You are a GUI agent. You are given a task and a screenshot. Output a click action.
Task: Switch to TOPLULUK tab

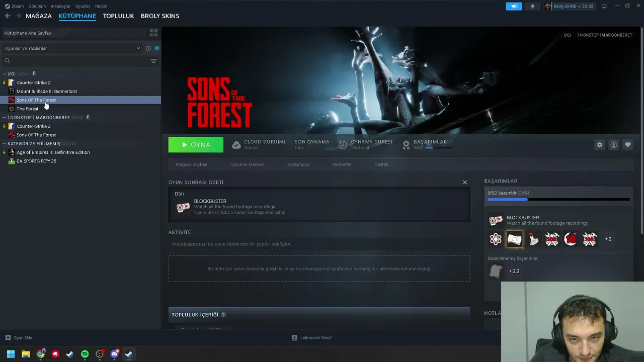(118, 16)
